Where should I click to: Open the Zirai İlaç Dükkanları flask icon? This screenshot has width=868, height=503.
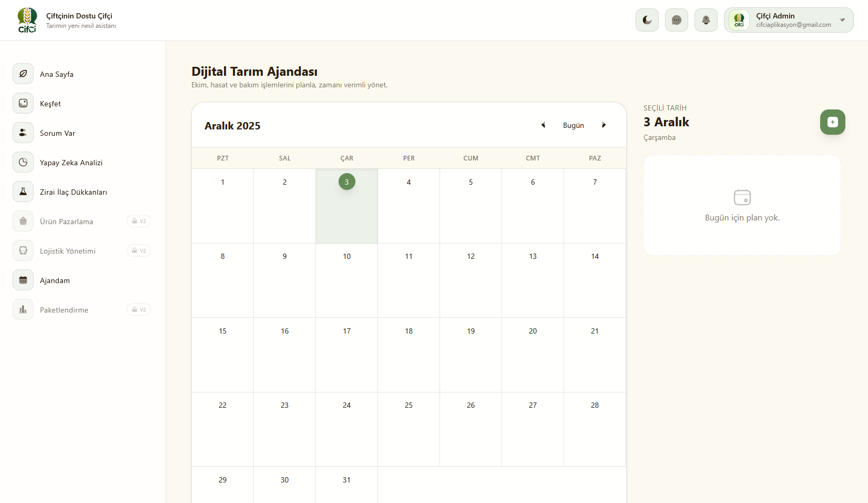point(23,192)
